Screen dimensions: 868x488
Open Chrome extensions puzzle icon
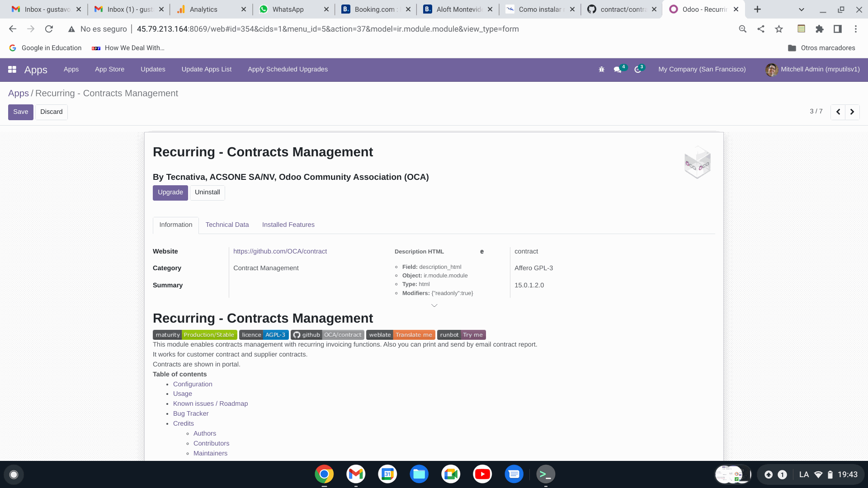pyautogui.click(x=819, y=29)
